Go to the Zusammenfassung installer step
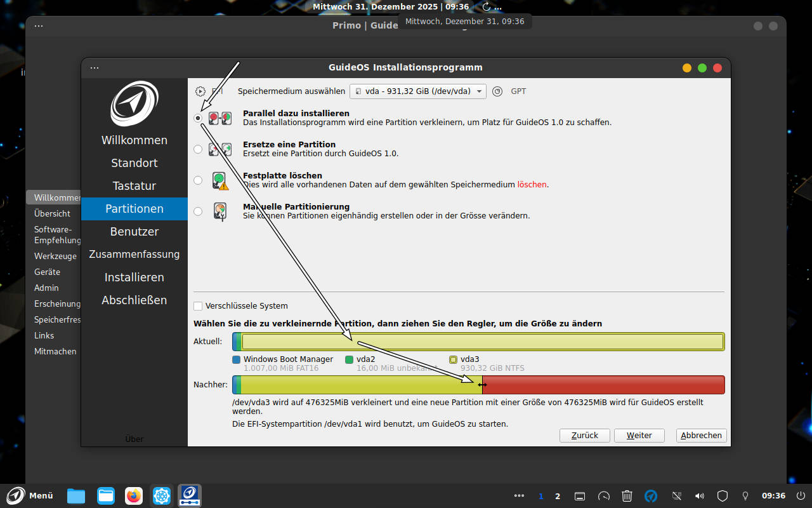The height and width of the screenshot is (508, 812). [134, 255]
